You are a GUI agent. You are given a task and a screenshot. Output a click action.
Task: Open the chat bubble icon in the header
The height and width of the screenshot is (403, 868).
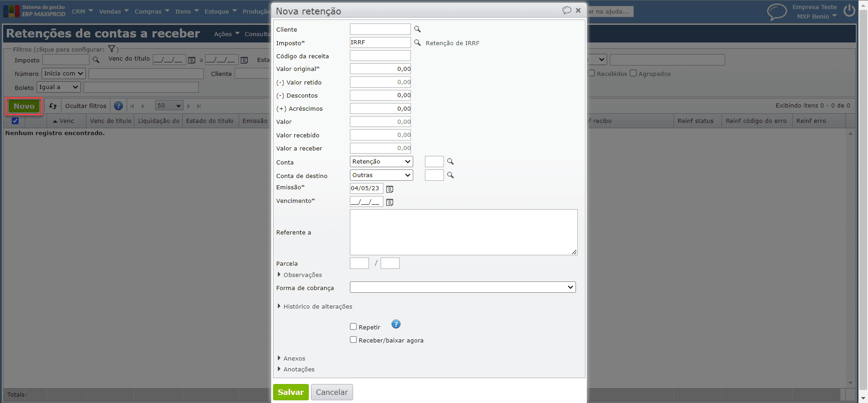[777, 12]
